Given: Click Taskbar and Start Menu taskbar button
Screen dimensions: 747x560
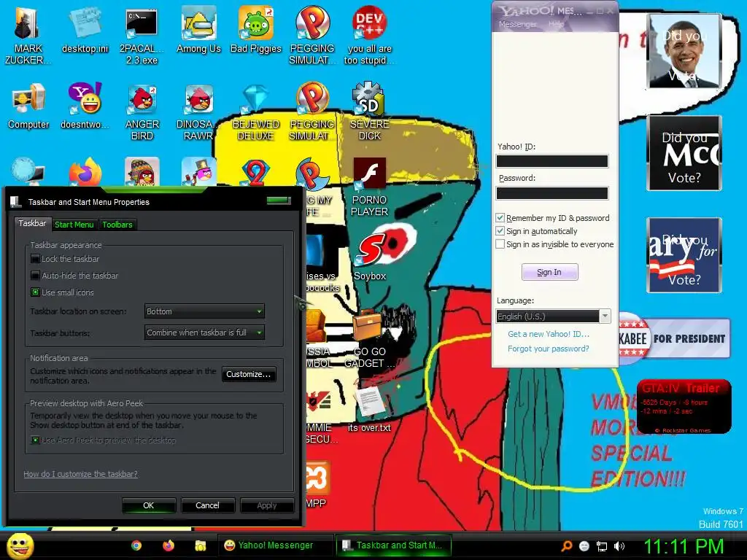Looking at the screenshot, I should click(393, 545).
